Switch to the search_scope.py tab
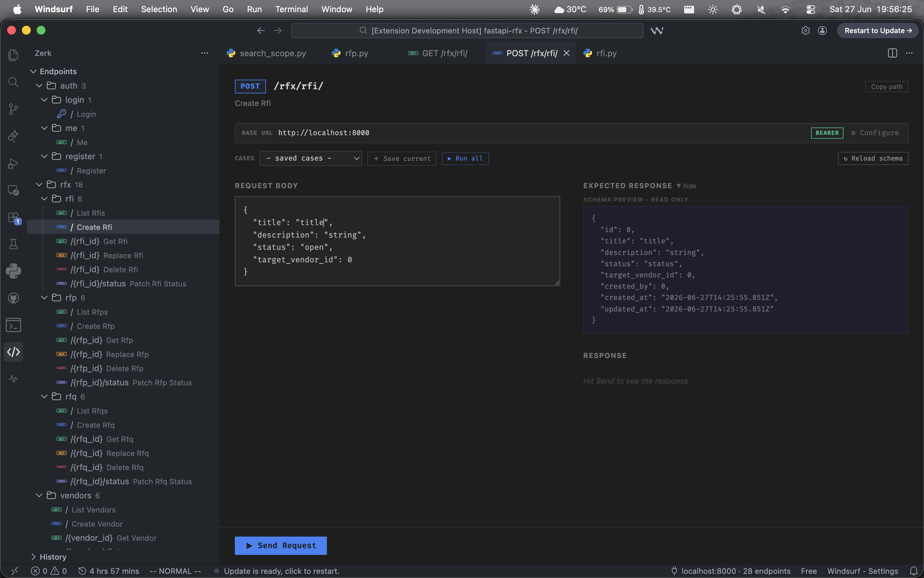 click(x=267, y=53)
